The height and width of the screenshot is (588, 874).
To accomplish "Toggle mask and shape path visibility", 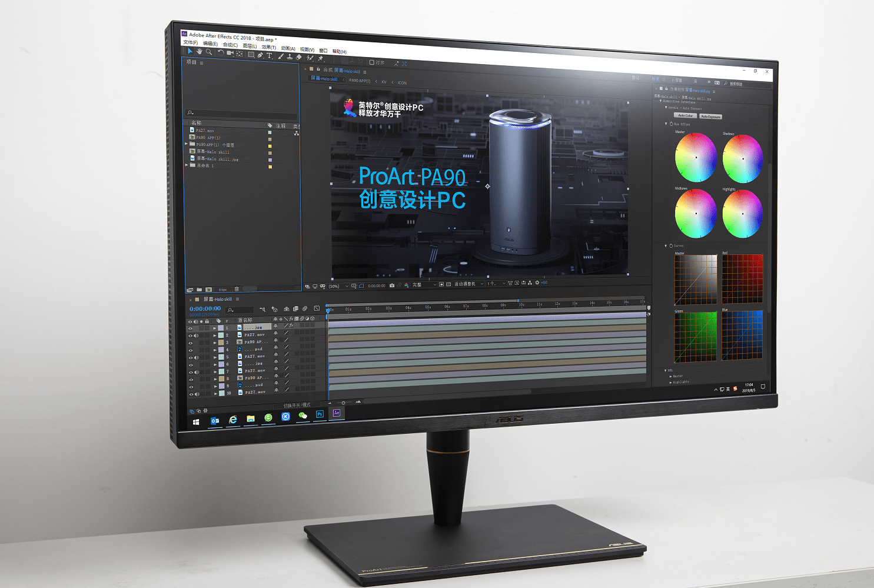I will (361, 286).
